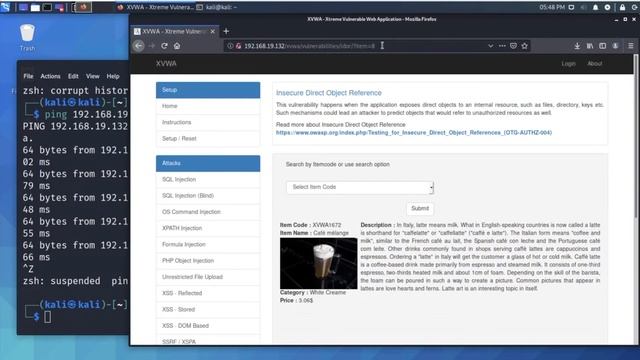Open the session logout tray icon
The height and width of the screenshot is (360, 640).
pos(635,7)
